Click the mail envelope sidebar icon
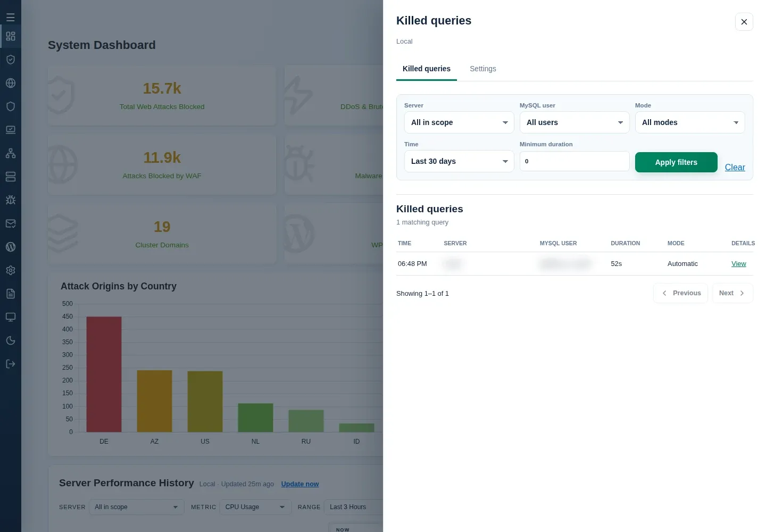 11,223
